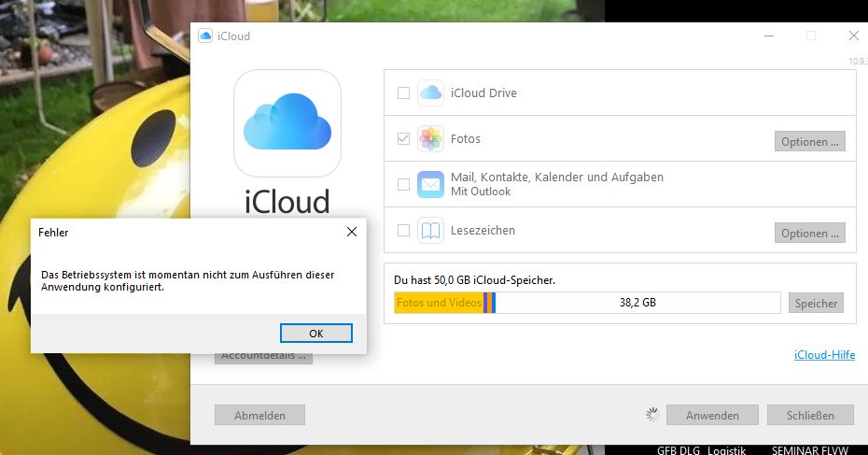This screenshot has height=455, width=868.
Task: Enable the Lesezeichen checkbox
Action: click(403, 230)
